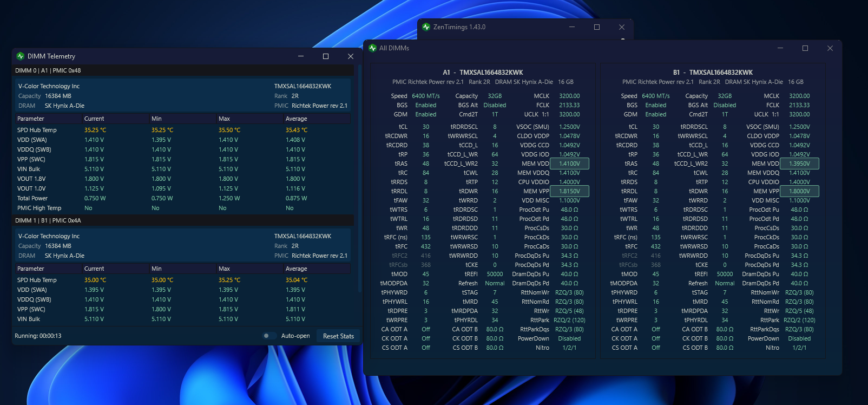Click the Parameter column header for DIMM 1
The image size is (868, 405).
(49, 269)
